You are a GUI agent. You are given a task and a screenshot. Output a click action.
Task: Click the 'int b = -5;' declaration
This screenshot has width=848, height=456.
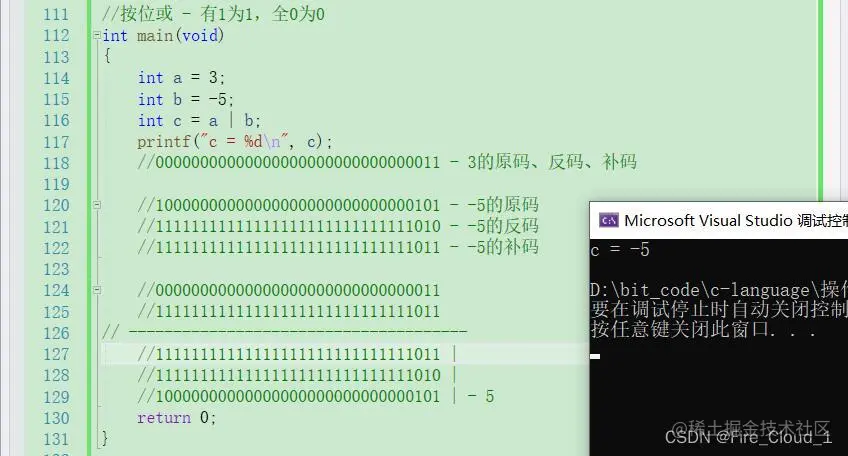(x=186, y=100)
